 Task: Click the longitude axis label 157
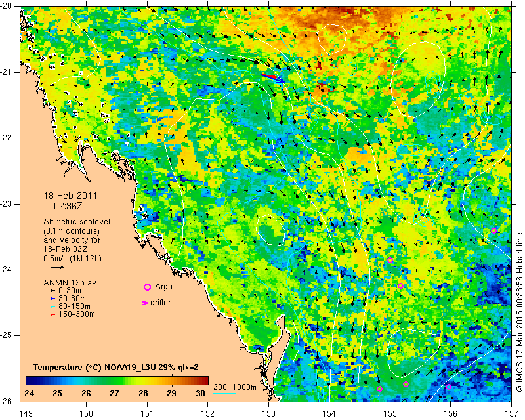tap(511, 414)
